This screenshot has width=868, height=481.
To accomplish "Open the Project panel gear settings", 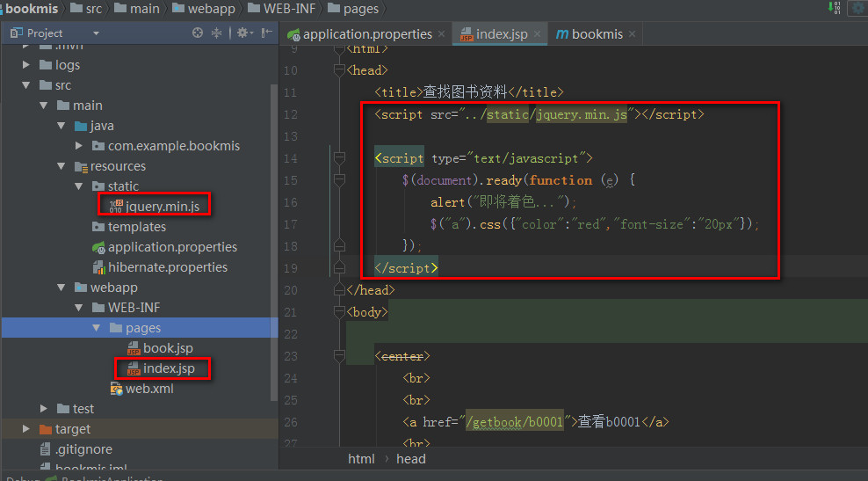I will [244, 33].
